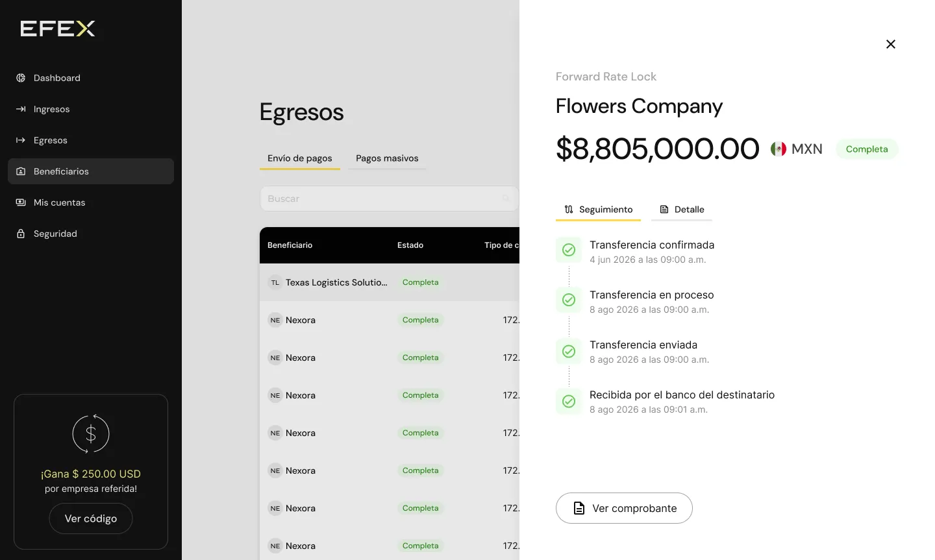
Task: Navigate to Seguridad
Action: (x=91, y=234)
